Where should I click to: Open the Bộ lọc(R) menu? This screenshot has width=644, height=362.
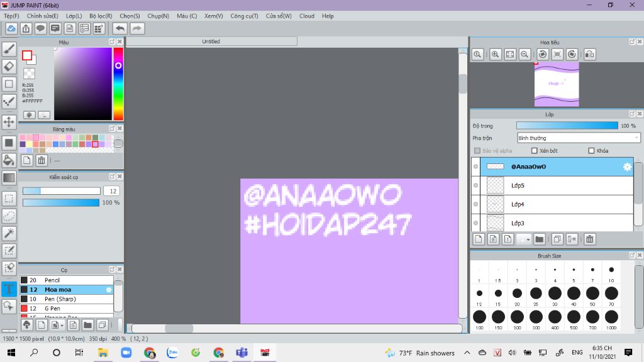click(101, 16)
